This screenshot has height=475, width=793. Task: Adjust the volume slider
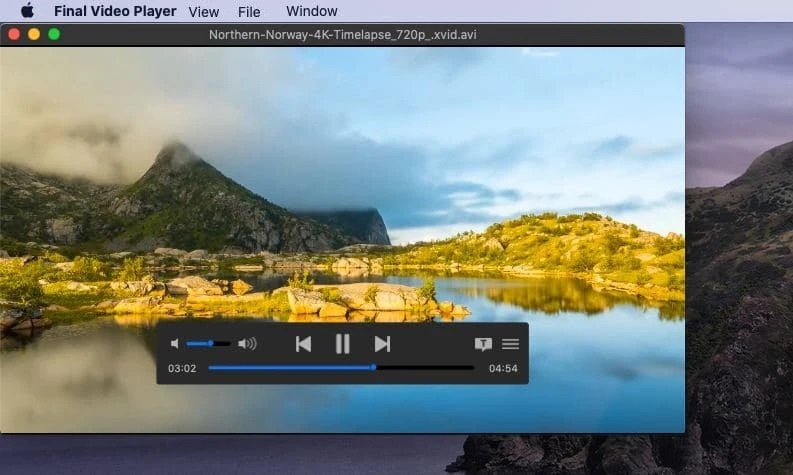[x=208, y=344]
